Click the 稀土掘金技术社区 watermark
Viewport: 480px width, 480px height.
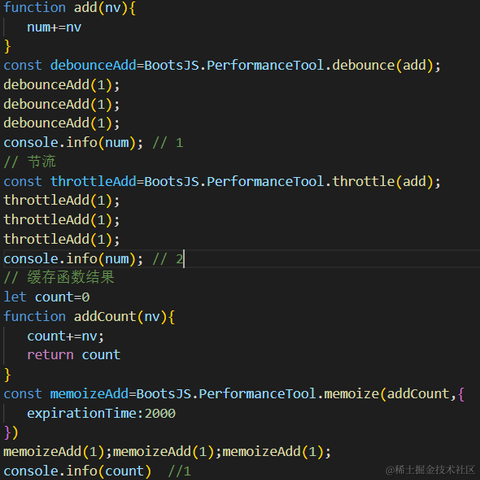tap(430, 470)
